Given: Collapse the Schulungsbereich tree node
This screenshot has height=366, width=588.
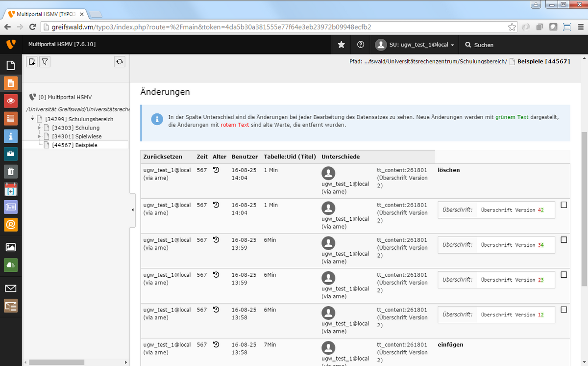Looking at the screenshot, I should [x=33, y=119].
